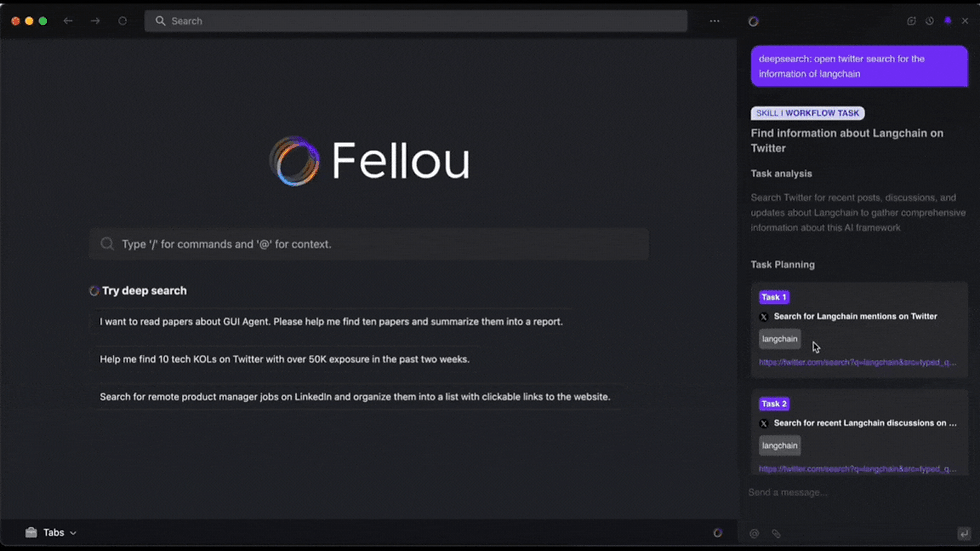Click the purple notification bell icon
Screen dimensions: 980x551
click(x=948, y=21)
